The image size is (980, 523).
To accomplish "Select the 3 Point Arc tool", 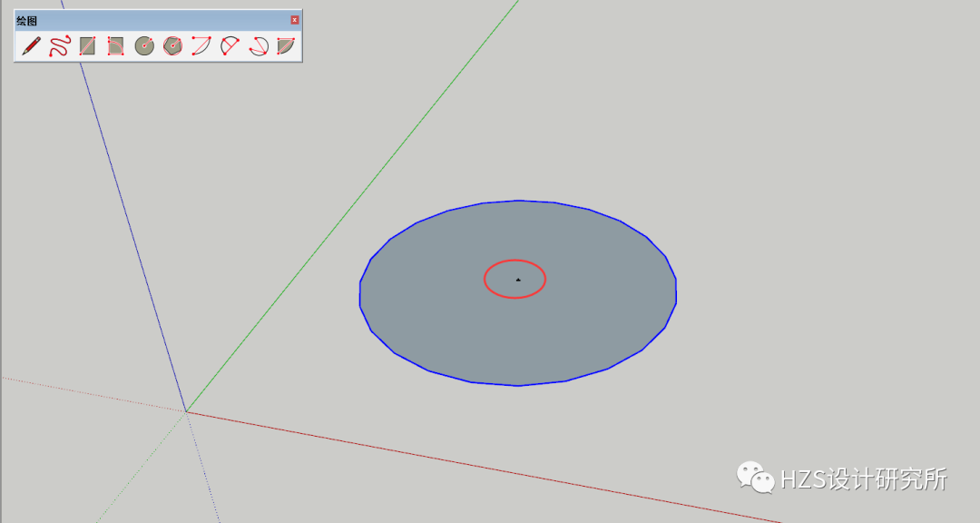I will click(258, 46).
